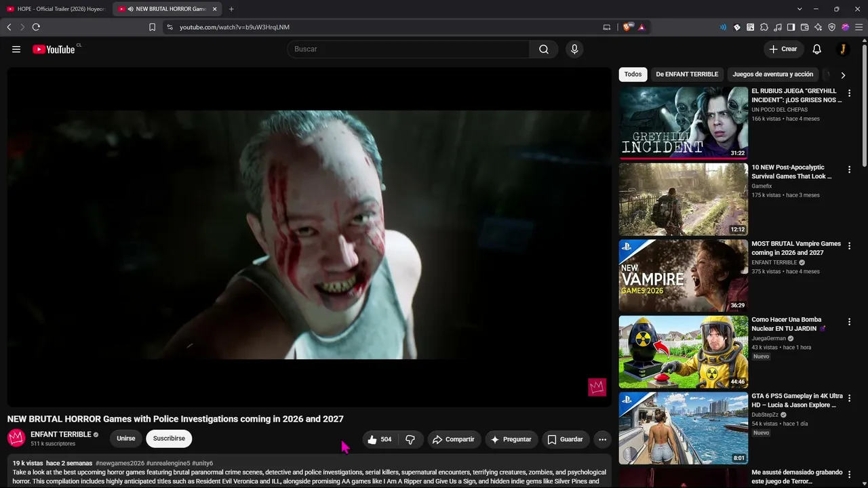Select the De ENFANT TERRIBLE chip
This screenshot has width=868, height=488.
click(687, 75)
